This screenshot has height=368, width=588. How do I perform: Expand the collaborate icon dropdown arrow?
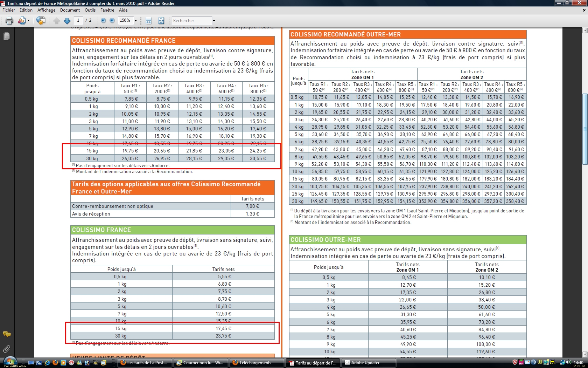(28, 21)
